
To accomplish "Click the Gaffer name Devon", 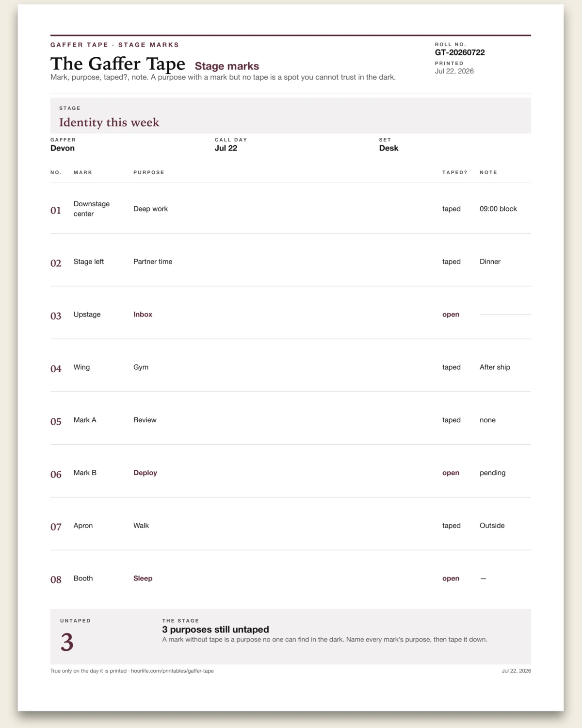I will [x=63, y=148].
